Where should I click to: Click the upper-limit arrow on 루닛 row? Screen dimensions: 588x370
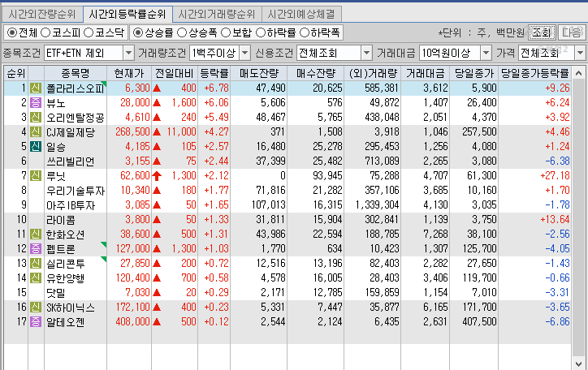pos(157,175)
